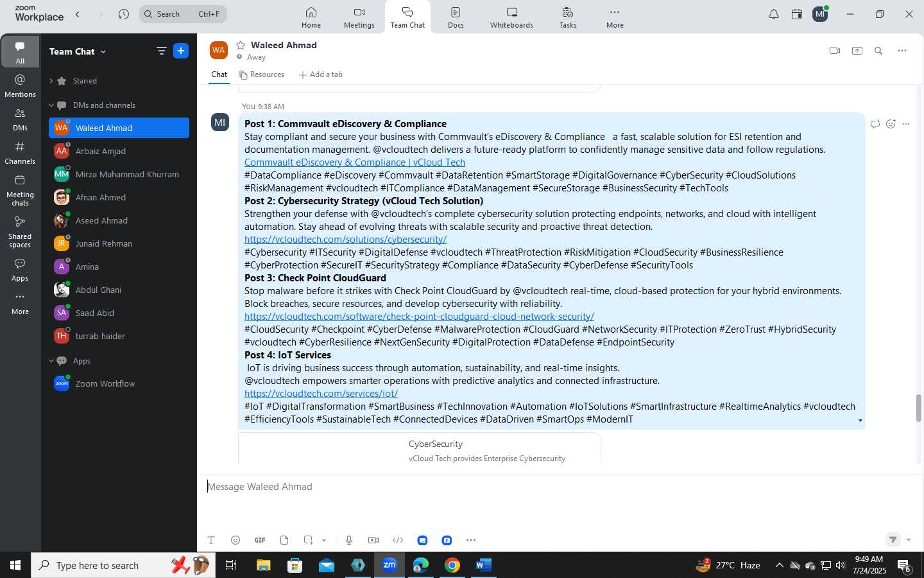Open the chat header more options
The width and height of the screenshot is (924, 578).
pos(902,51)
